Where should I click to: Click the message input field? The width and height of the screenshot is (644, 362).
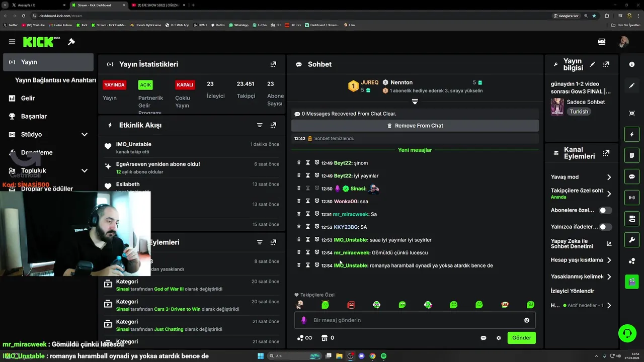coord(415,320)
